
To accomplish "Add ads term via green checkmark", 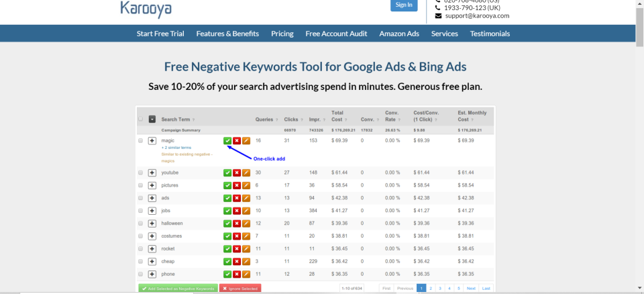I will click(227, 198).
